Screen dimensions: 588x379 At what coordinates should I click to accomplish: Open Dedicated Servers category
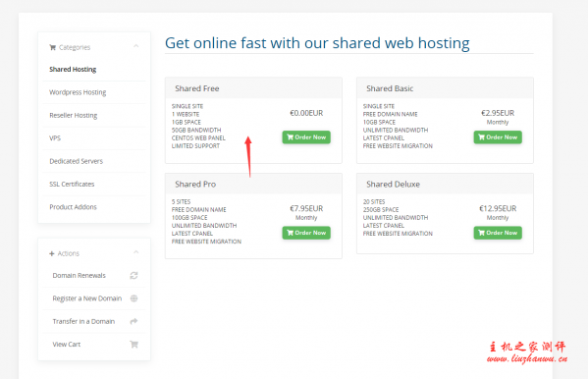(94, 161)
